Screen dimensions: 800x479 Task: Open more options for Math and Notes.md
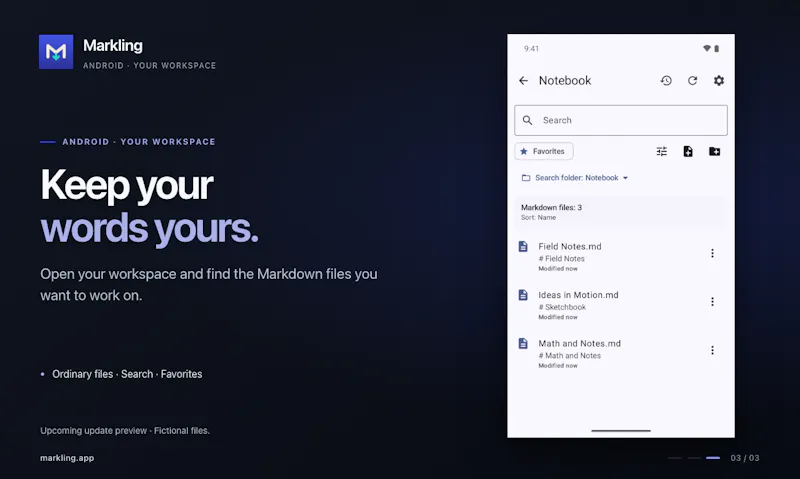(712, 350)
